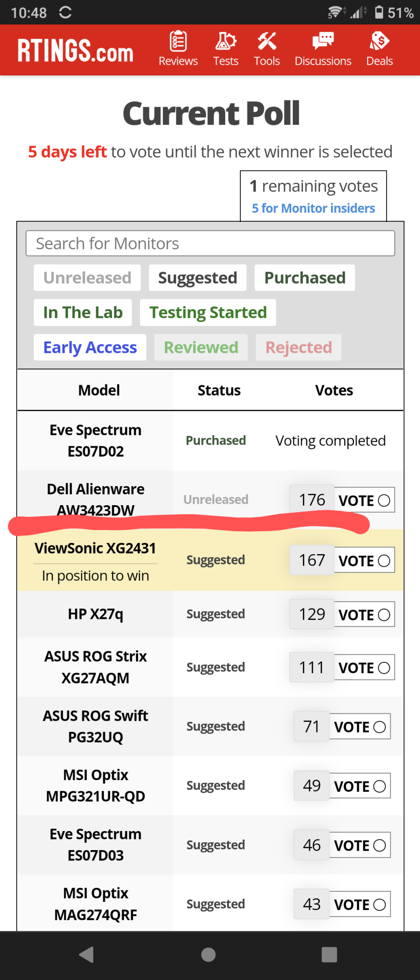Toggle the Suggested status filter
The image size is (420, 980).
pyautogui.click(x=197, y=278)
